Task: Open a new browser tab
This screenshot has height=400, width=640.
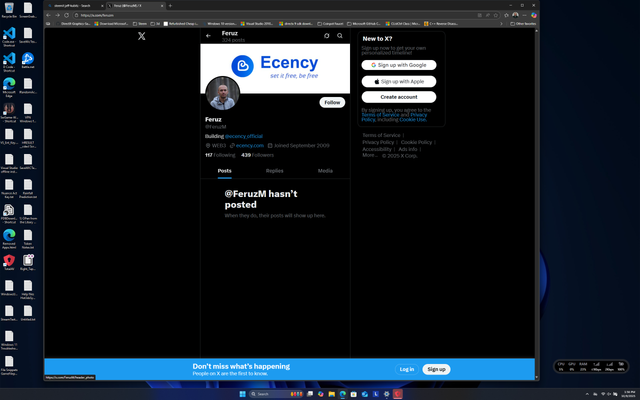Action: [170, 6]
